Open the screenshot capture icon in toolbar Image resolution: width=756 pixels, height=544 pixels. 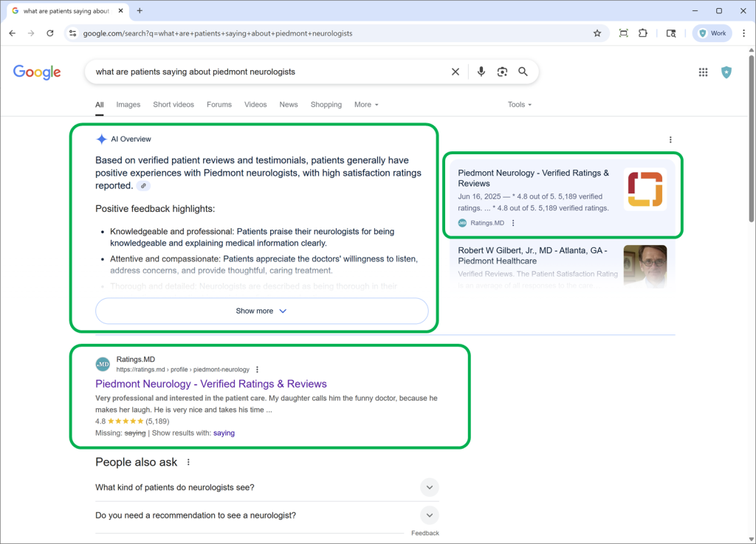pyautogui.click(x=623, y=33)
